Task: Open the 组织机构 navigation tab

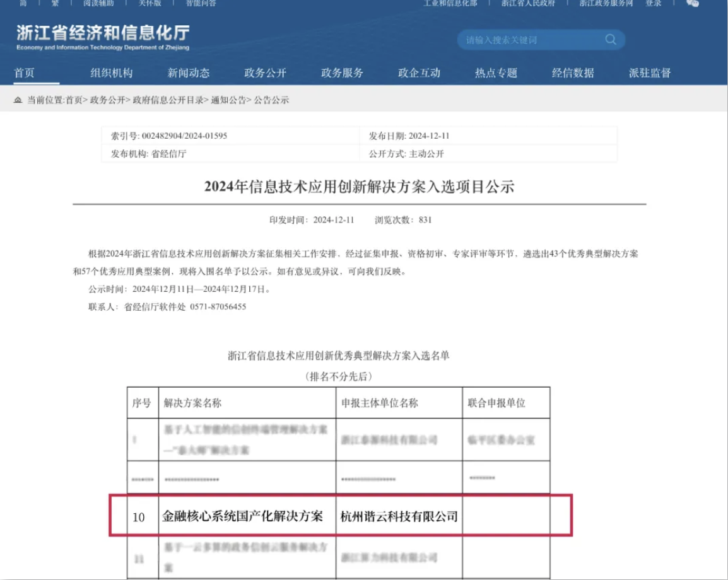Action: tap(112, 73)
